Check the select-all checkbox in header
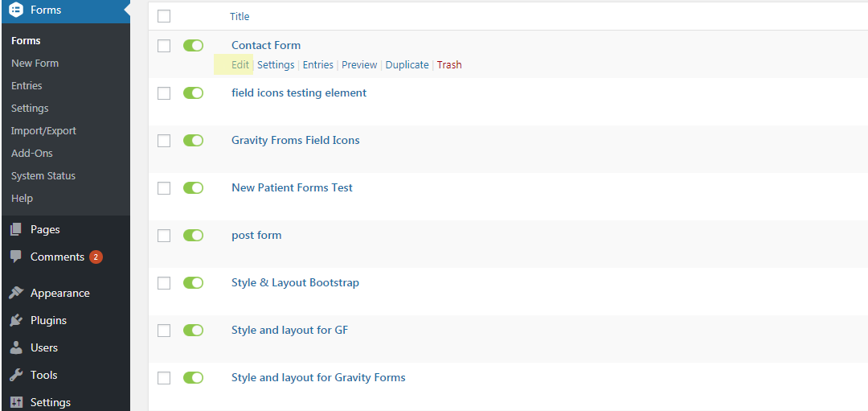Screen dimensions: 868x411 point(164,16)
